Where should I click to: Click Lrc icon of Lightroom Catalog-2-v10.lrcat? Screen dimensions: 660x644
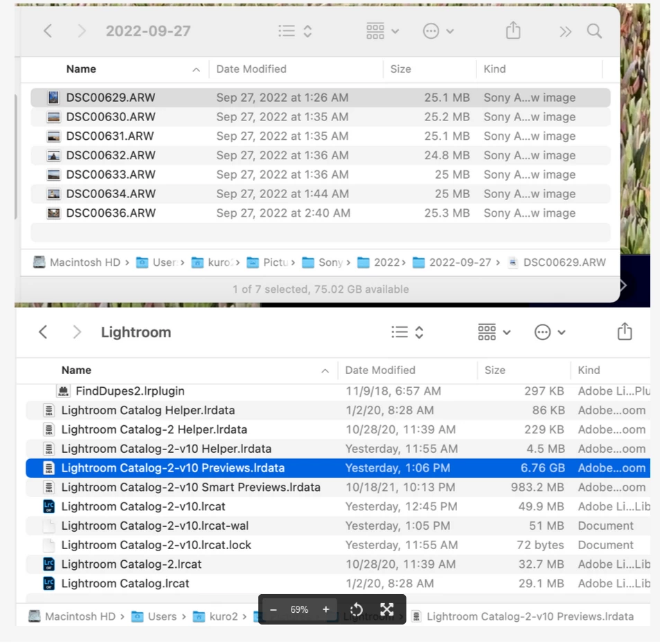point(49,506)
